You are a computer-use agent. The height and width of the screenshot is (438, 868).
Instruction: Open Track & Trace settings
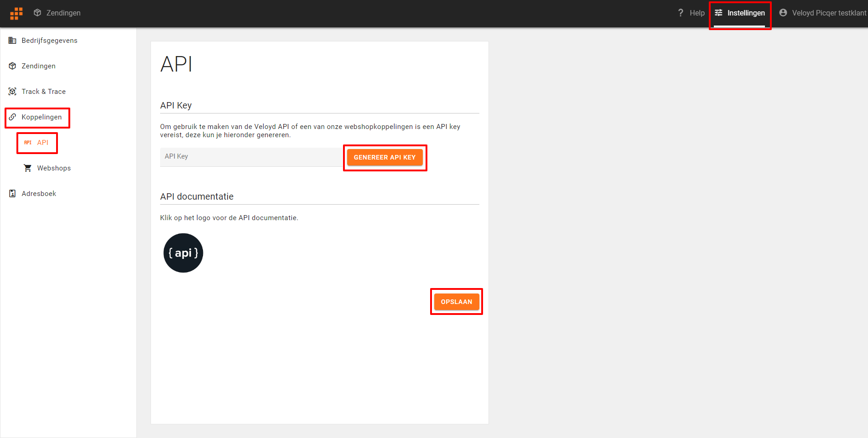pyautogui.click(x=44, y=92)
